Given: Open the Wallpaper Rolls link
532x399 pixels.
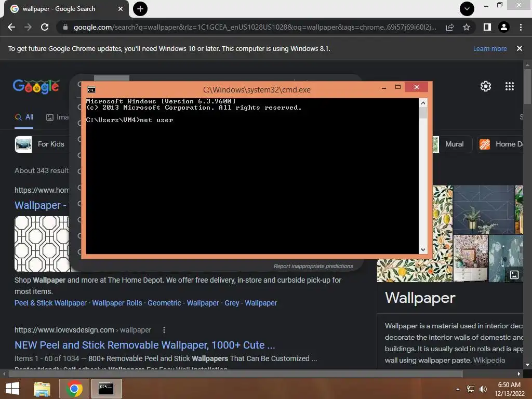Looking at the screenshot, I should 117,303.
